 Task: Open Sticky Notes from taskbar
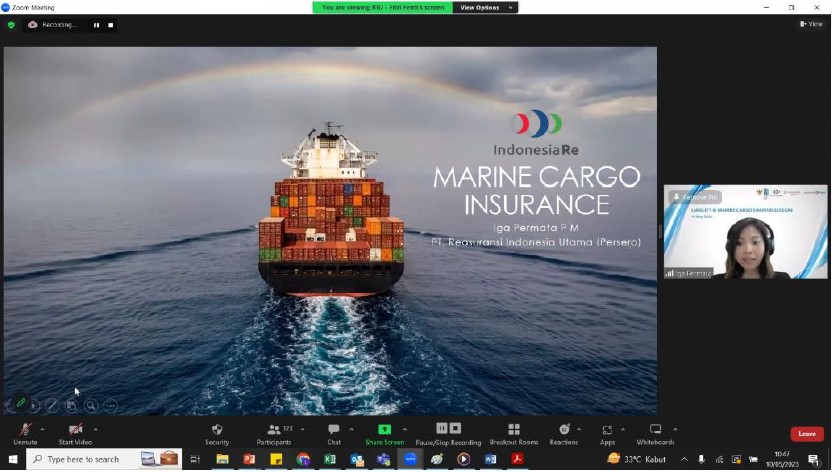pos(276,459)
